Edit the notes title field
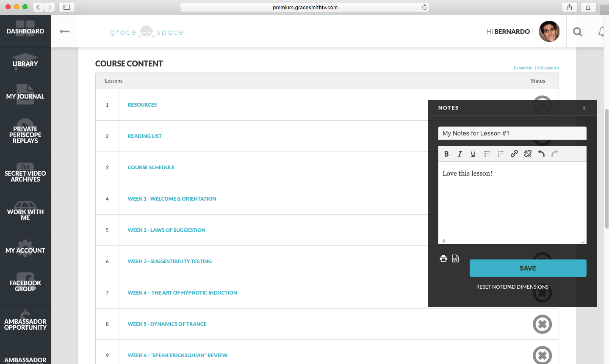This screenshot has width=609, height=364. (x=512, y=133)
